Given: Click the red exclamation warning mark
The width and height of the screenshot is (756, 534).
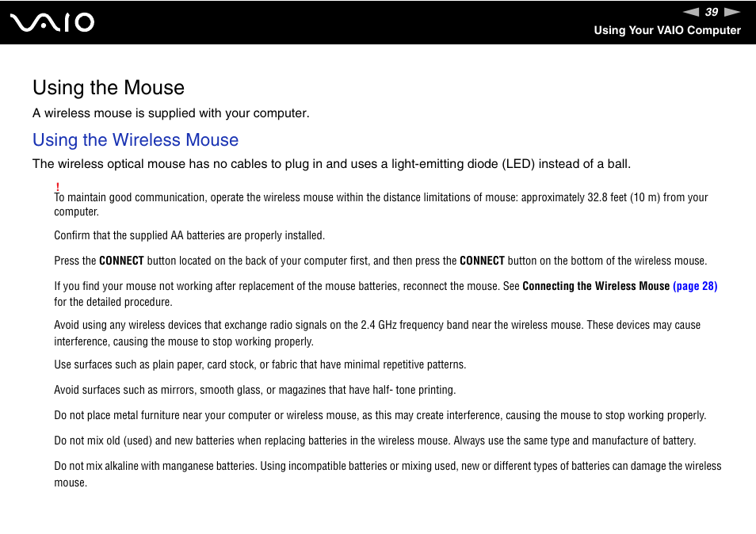Looking at the screenshot, I should 57,187.
